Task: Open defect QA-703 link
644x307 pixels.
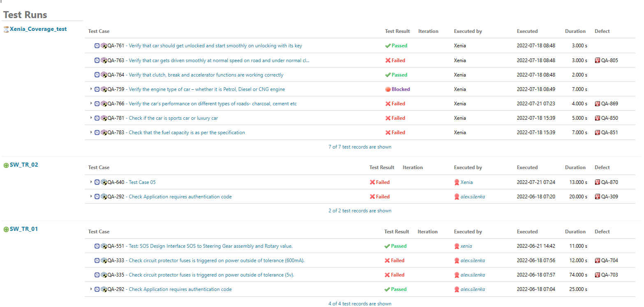Action: point(609,275)
